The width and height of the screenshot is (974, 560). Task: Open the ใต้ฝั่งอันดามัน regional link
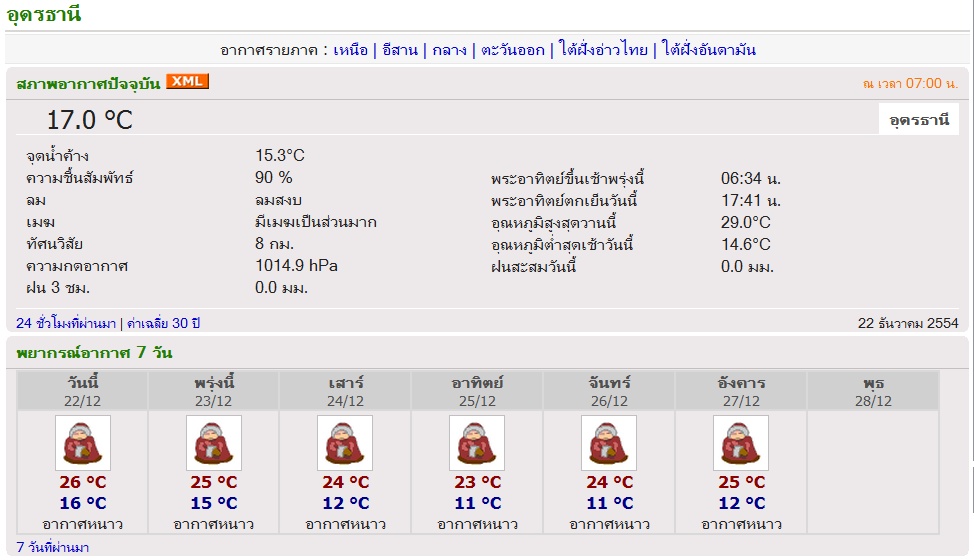[708, 49]
